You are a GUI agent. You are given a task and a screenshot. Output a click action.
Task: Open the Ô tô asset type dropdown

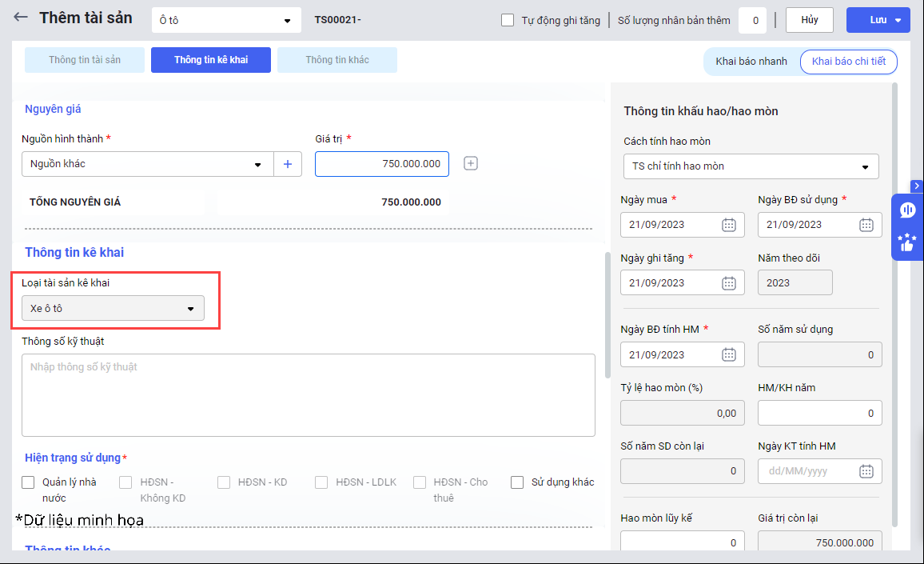pyautogui.click(x=226, y=20)
